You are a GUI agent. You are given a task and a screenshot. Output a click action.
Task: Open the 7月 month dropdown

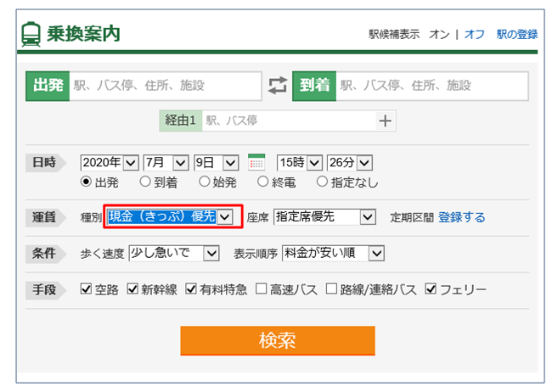pyautogui.click(x=166, y=163)
